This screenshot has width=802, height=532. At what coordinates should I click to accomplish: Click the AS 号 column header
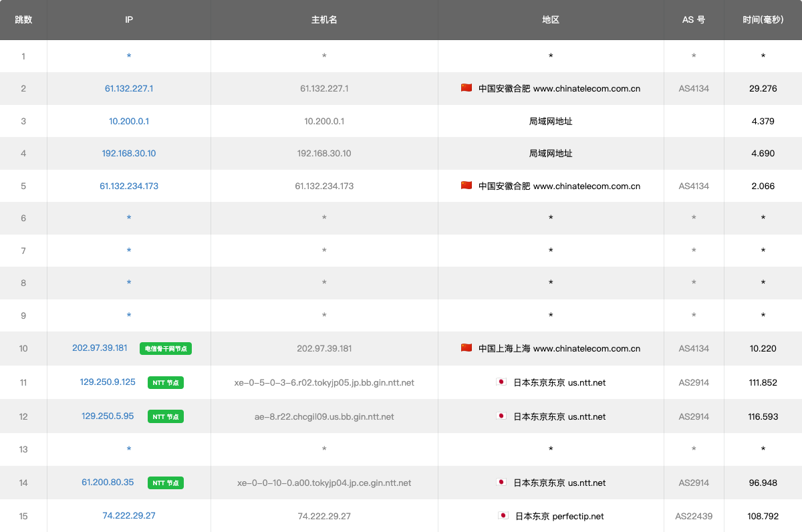(694, 20)
